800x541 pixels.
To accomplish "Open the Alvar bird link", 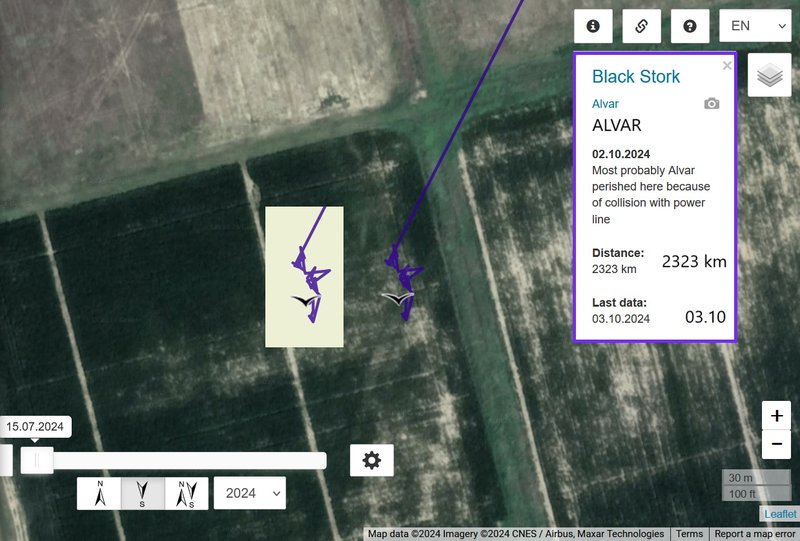I will pyautogui.click(x=605, y=104).
